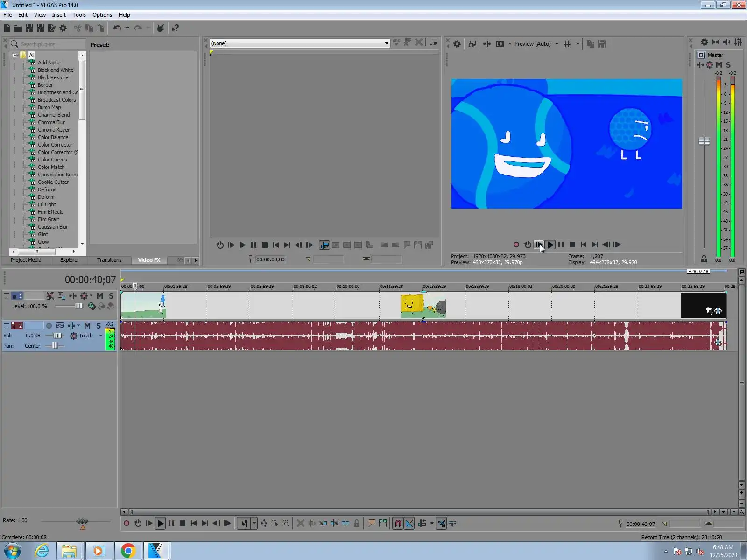
Task: Switch to the Transitions tab
Action: pos(109,260)
